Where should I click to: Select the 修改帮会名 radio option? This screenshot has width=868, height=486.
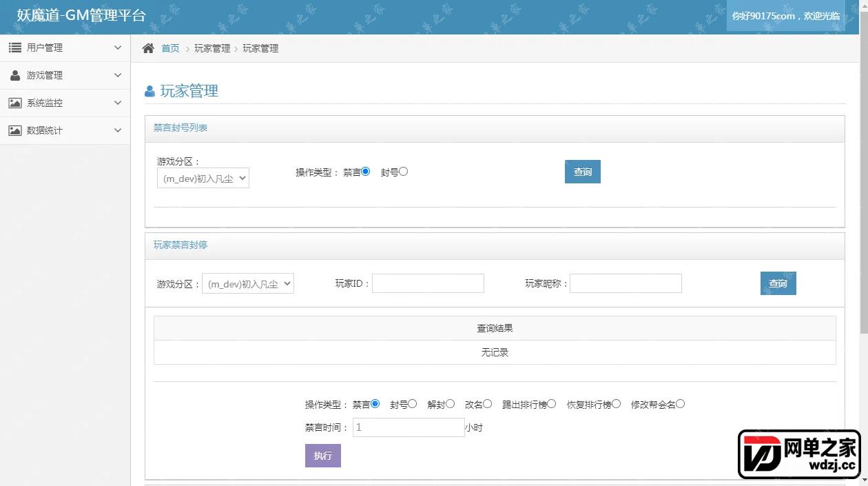click(681, 404)
